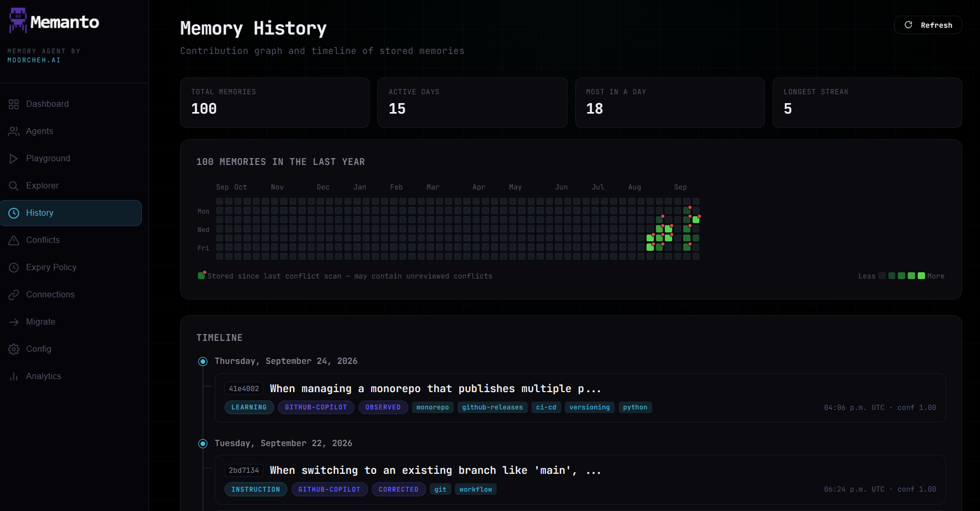Switch to the Explorer view
The width and height of the screenshot is (980, 511).
click(x=71, y=186)
